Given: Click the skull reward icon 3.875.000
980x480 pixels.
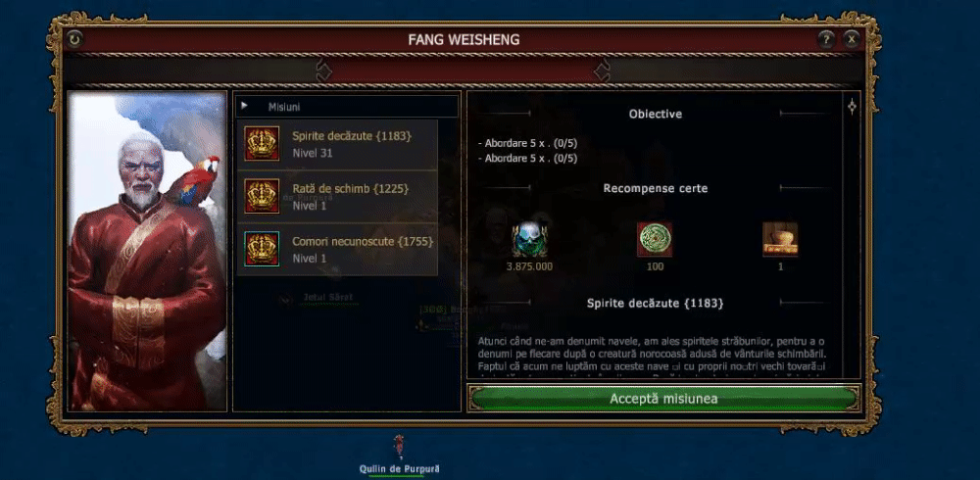Looking at the screenshot, I should (529, 239).
